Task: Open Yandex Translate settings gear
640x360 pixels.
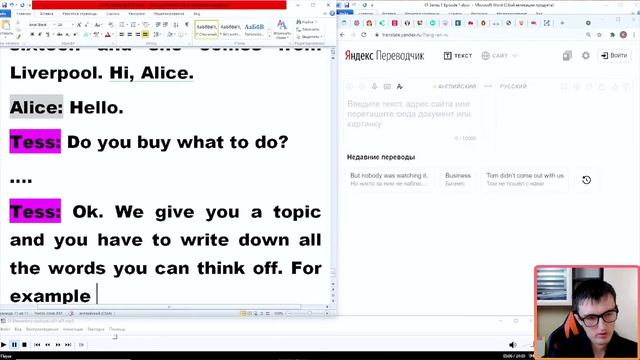Action: coord(586,55)
